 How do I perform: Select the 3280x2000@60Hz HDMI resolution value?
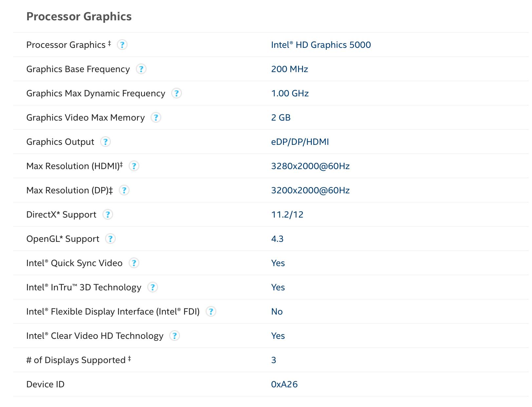[310, 166]
